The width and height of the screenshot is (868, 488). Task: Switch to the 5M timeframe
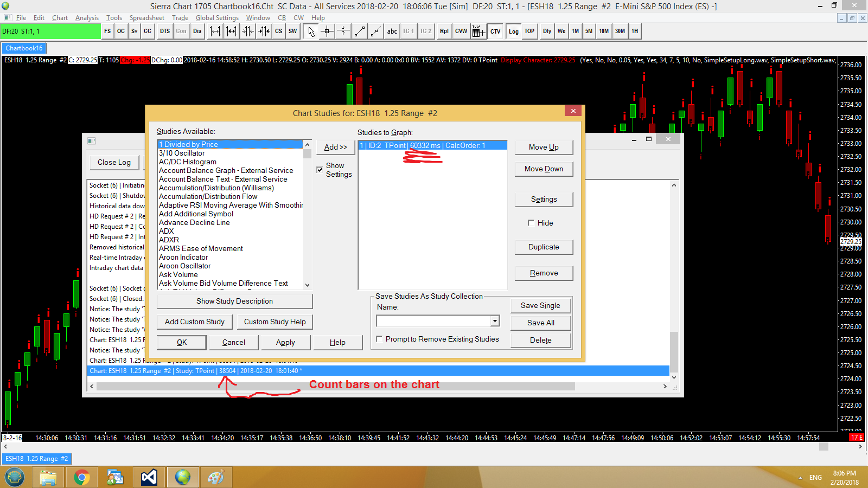coord(589,31)
